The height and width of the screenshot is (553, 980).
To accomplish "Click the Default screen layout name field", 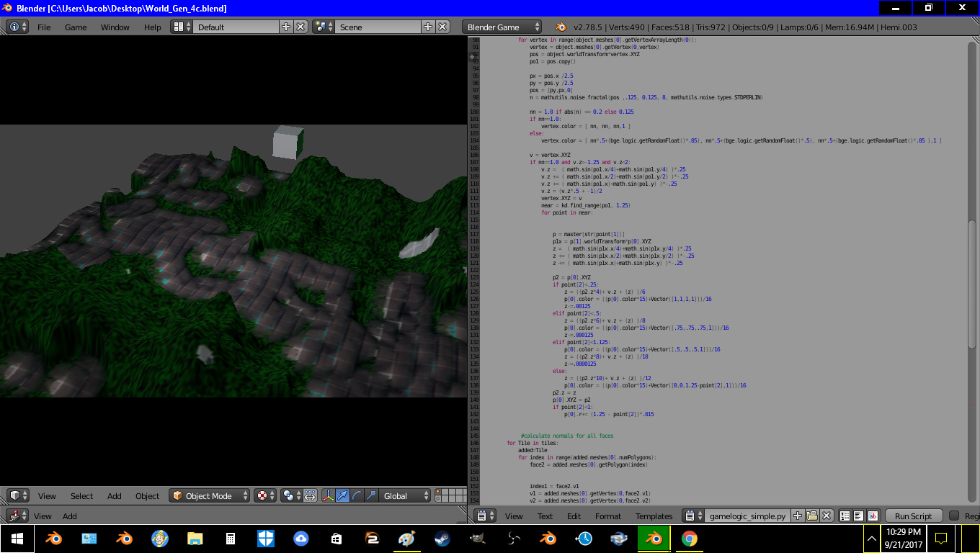I will point(236,27).
